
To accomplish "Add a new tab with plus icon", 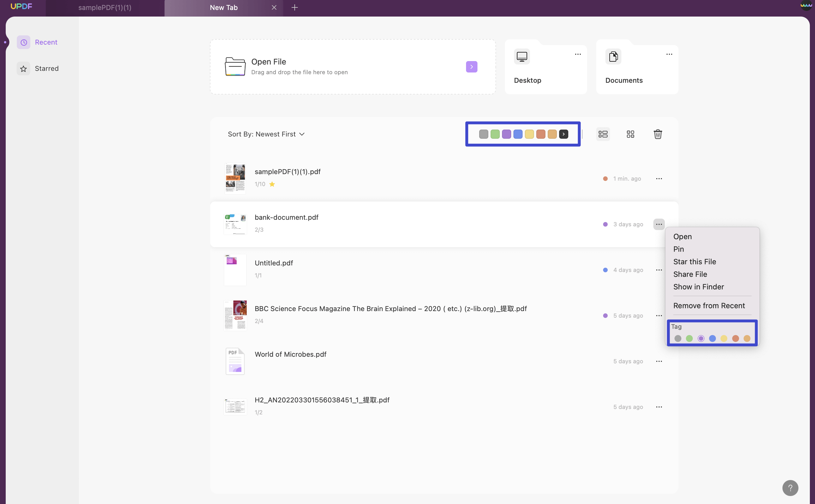I will click(x=294, y=8).
